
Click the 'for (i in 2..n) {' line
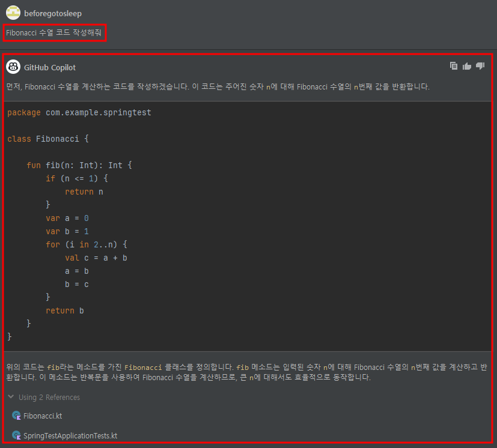point(87,244)
